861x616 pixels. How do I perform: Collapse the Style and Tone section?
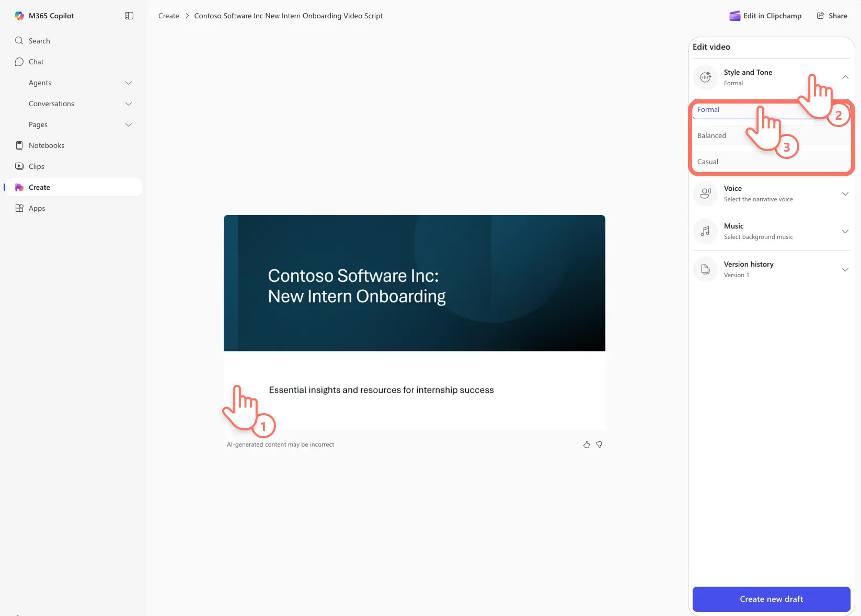coord(845,77)
